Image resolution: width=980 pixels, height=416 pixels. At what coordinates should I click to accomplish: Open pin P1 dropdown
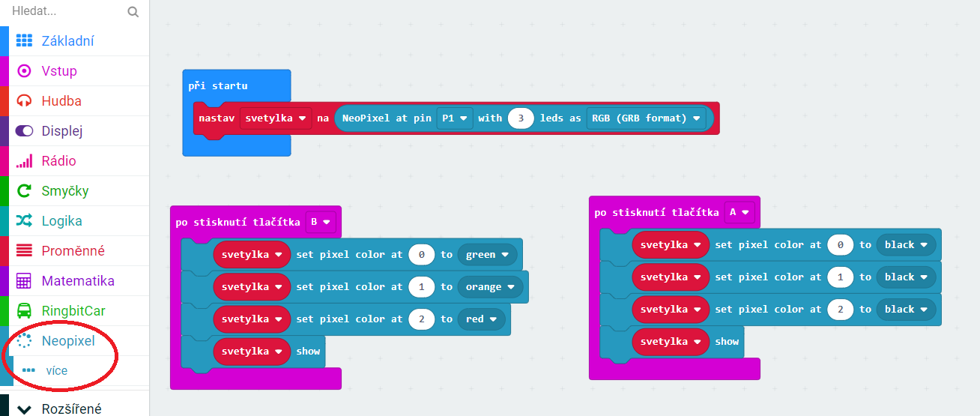point(455,118)
